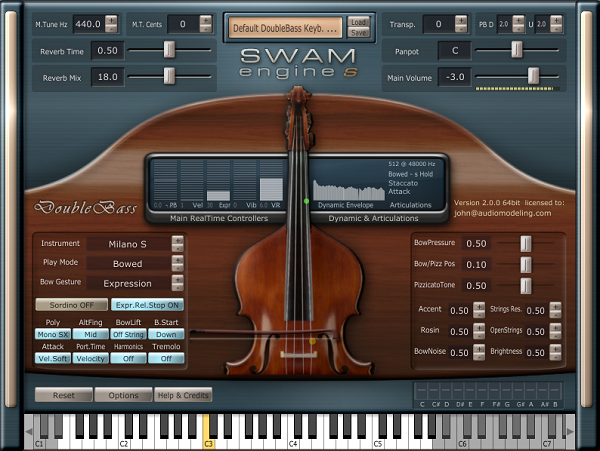This screenshot has height=451, width=600.
Task: Decrease Transp. value with minus button
Action: (x=461, y=29)
